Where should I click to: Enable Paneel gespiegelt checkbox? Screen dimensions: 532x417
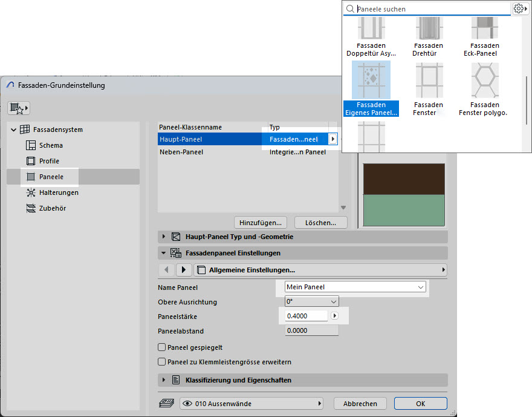click(x=162, y=347)
